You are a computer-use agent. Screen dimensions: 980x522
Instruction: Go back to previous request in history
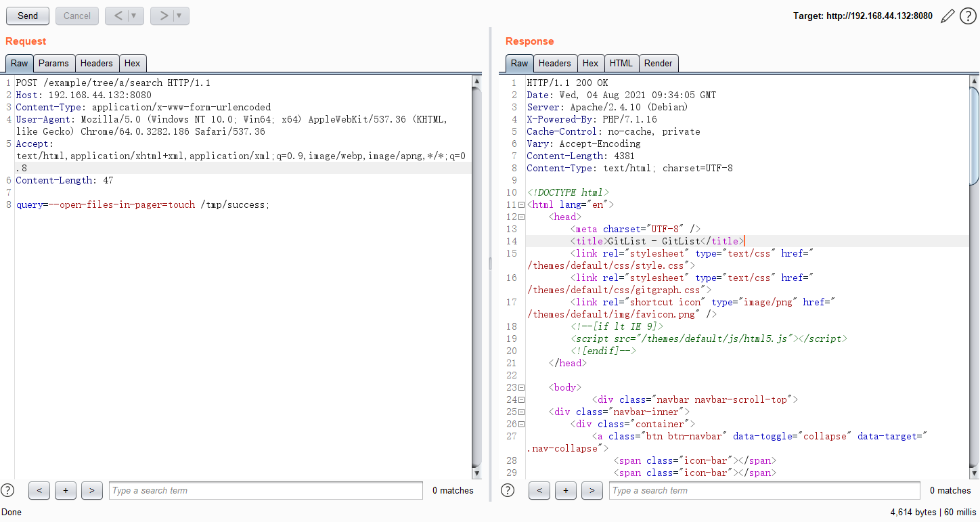(x=117, y=16)
